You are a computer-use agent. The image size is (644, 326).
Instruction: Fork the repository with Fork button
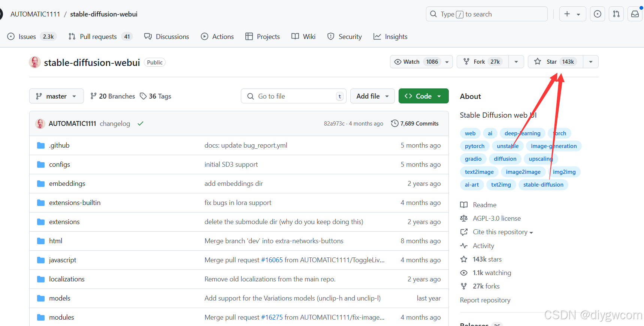pos(483,62)
